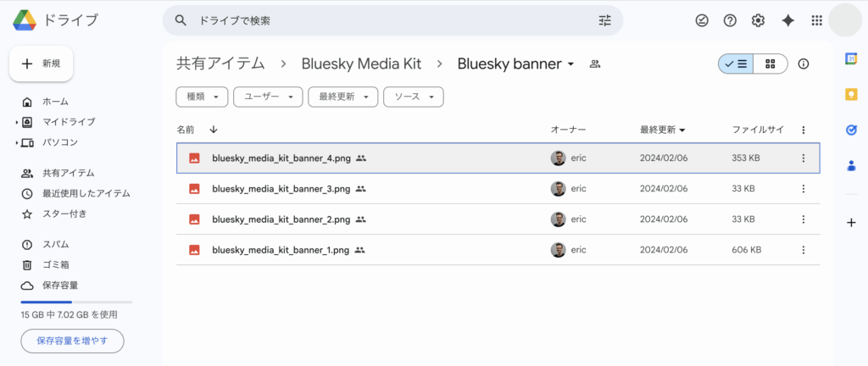Open Google Keep in side panel
The width and height of the screenshot is (868, 366).
(x=851, y=94)
